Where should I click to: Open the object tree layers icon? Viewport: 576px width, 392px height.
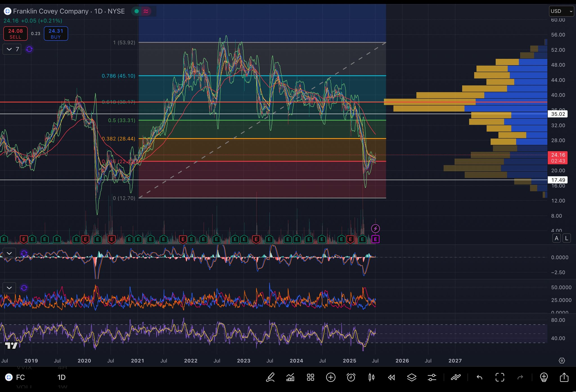pos(411,377)
